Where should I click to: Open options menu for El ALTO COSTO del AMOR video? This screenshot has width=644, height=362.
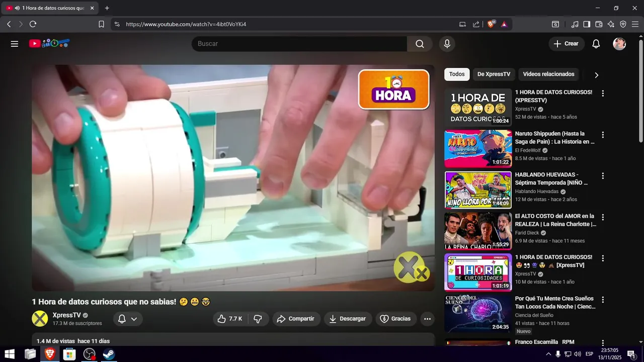(603, 217)
